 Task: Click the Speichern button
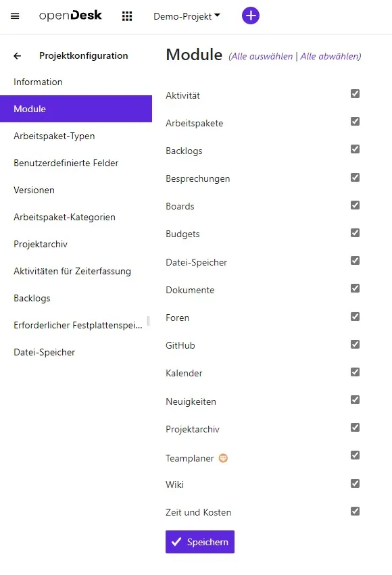199,541
